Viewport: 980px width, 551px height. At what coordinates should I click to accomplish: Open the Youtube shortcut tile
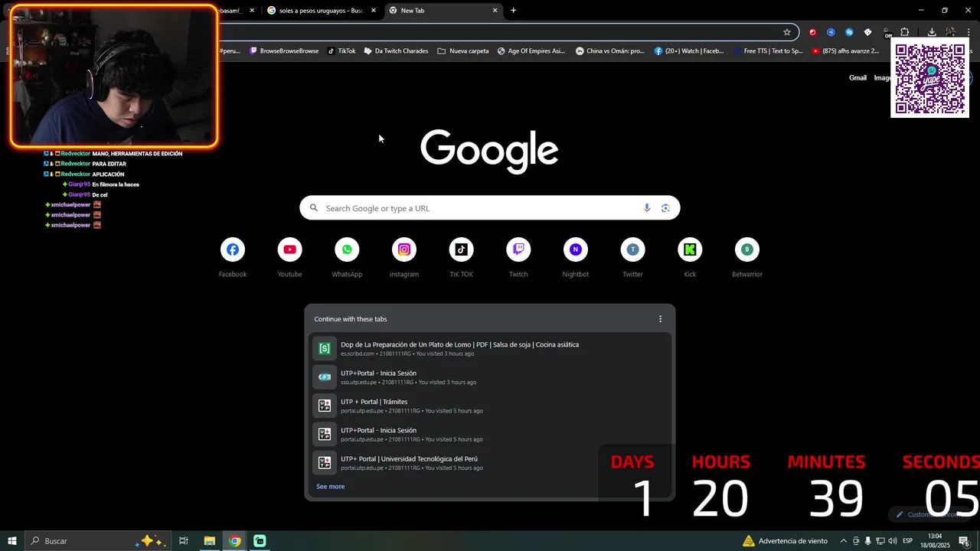289,258
